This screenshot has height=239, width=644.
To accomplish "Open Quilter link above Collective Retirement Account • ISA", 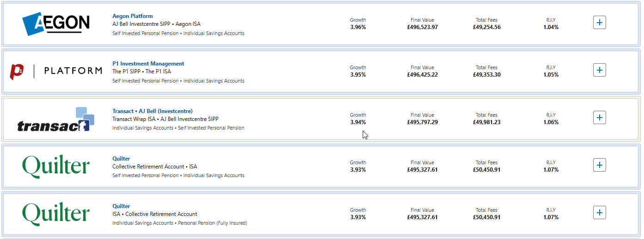I will 121,159.
